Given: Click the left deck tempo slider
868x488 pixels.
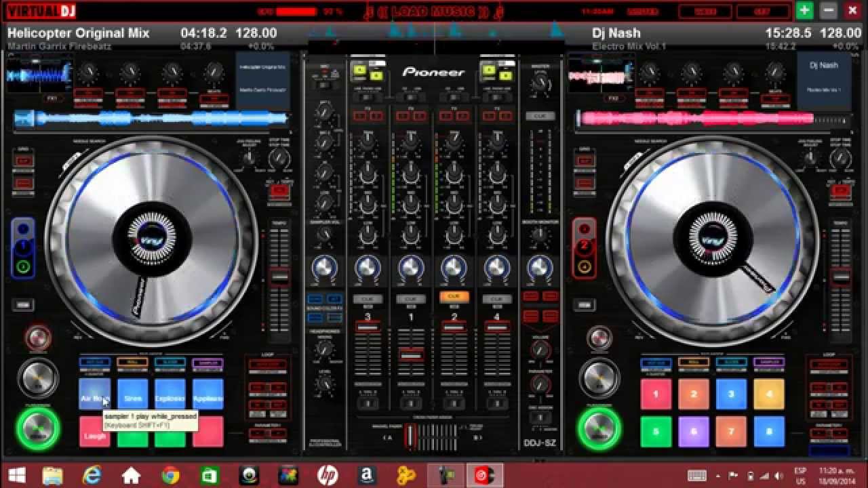Looking at the screenshot, I should coord(279,277).
